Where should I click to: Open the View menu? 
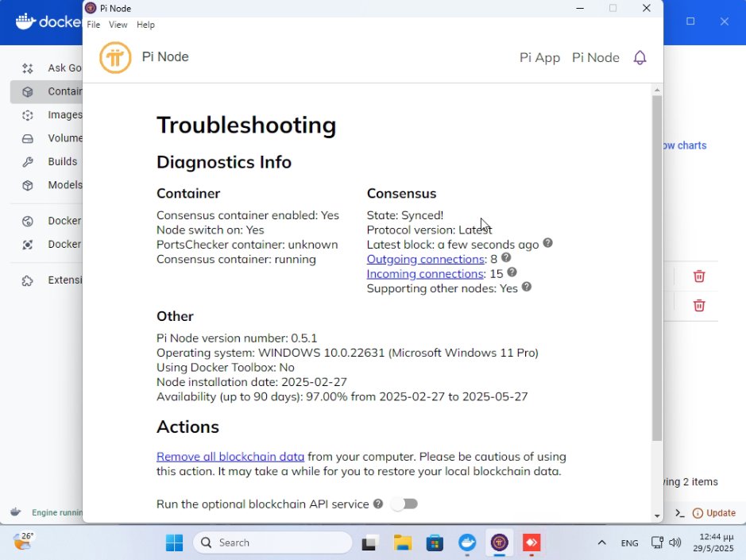pos(118,25)
